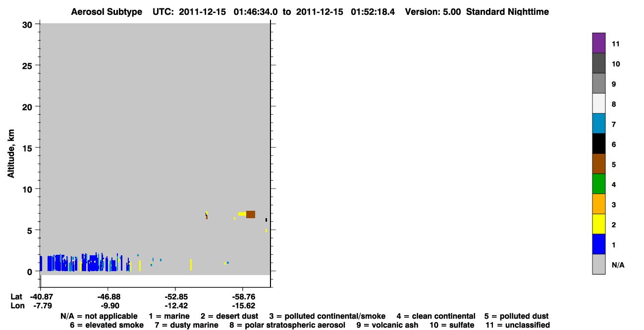644x330 pixels.
Task: Click the latitude value -46.88
Action: [108, 297]
